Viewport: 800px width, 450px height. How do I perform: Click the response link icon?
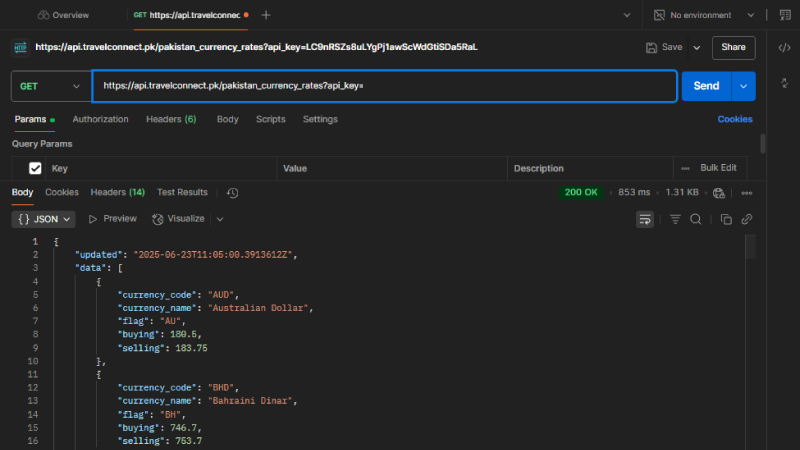pos(746,219)
